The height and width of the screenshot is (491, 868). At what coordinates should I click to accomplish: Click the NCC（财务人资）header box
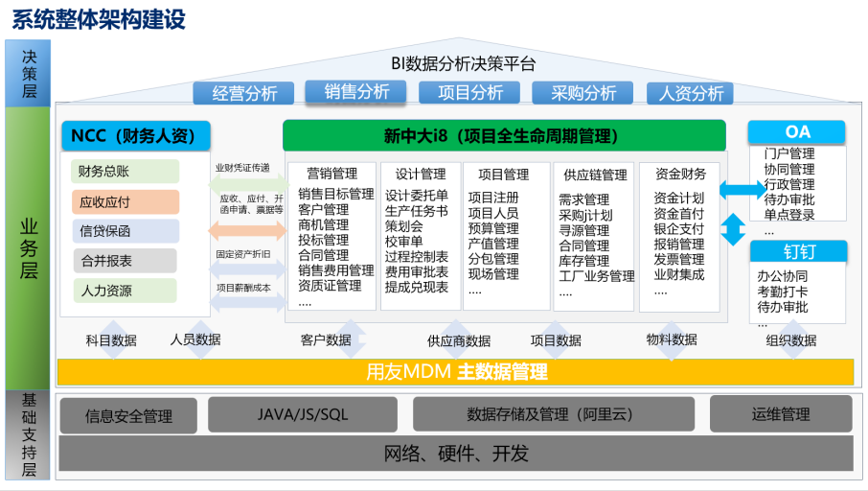134,136
